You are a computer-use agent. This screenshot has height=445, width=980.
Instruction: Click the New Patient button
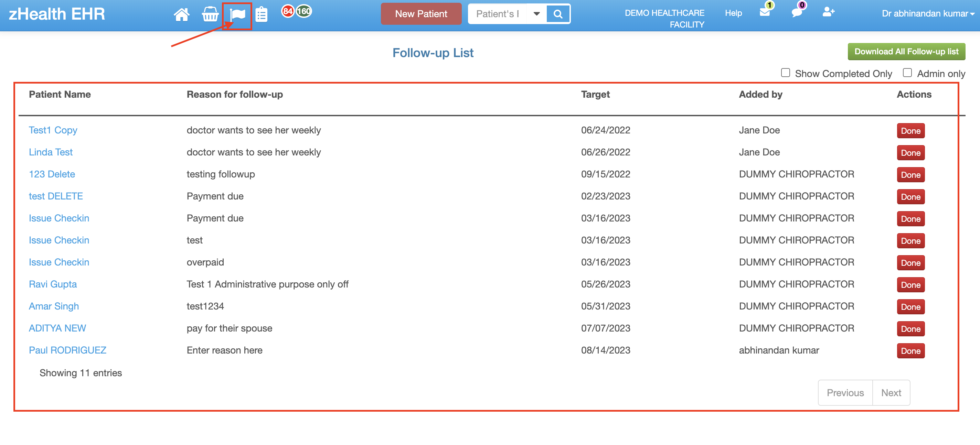[x=421, y=14]
